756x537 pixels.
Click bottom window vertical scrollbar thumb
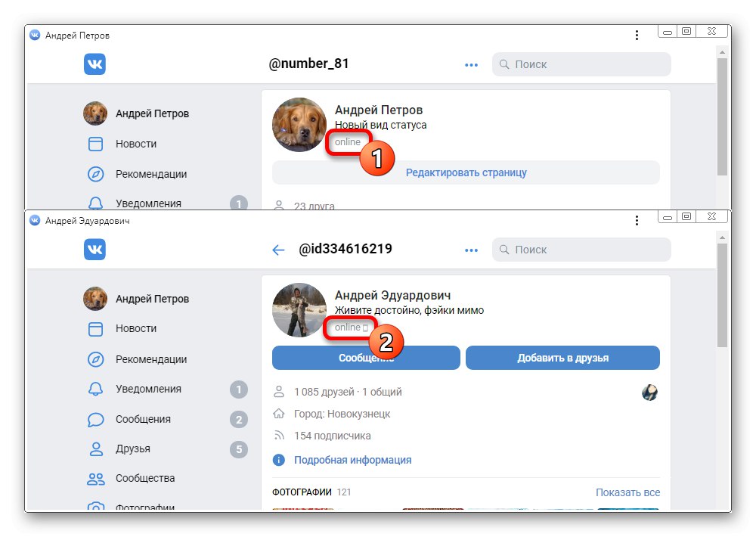[x=722, y=295]
